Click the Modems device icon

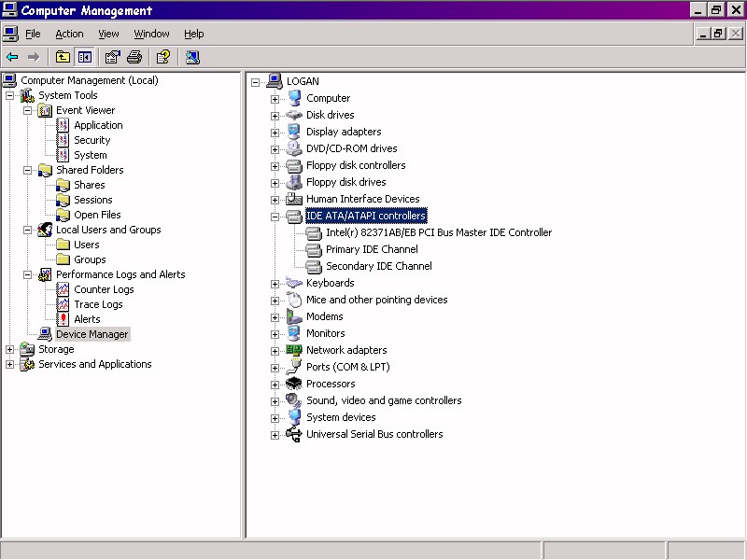point(294,316)
